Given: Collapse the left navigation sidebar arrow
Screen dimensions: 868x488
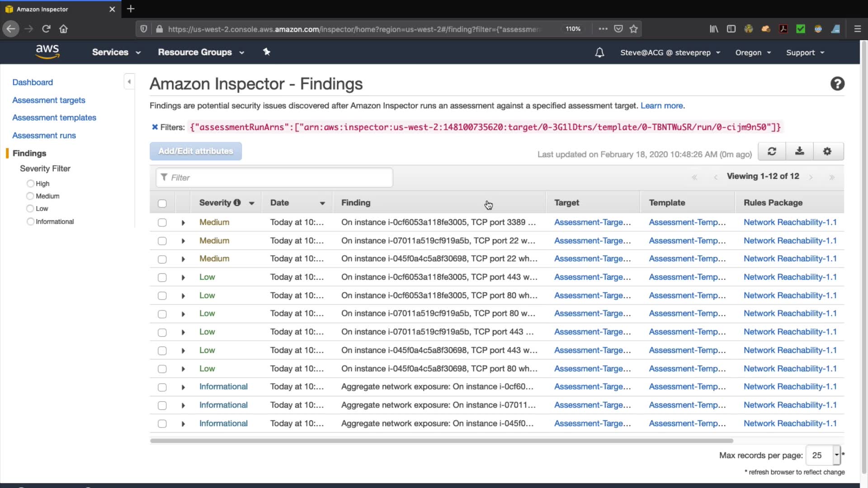Looking at the screenshot, I should tap(129, 82).
